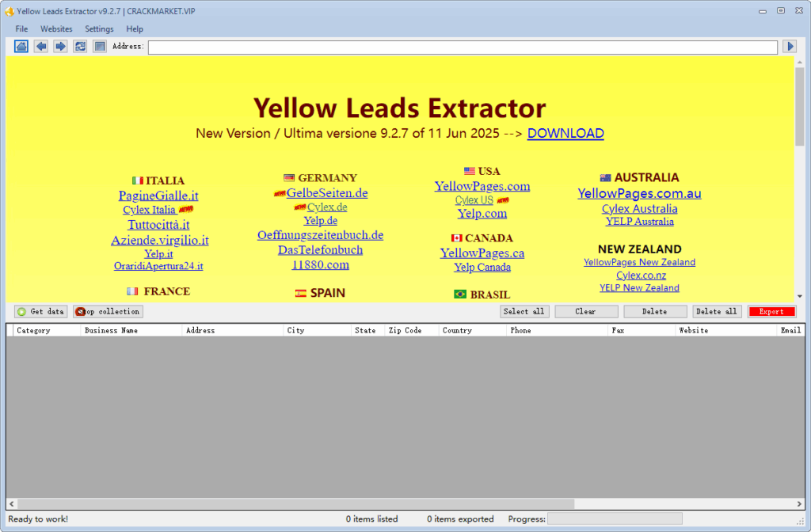Click the City column header
This screenshot has height=532, width=811.
pyautogui.click(x=317, y=330)
